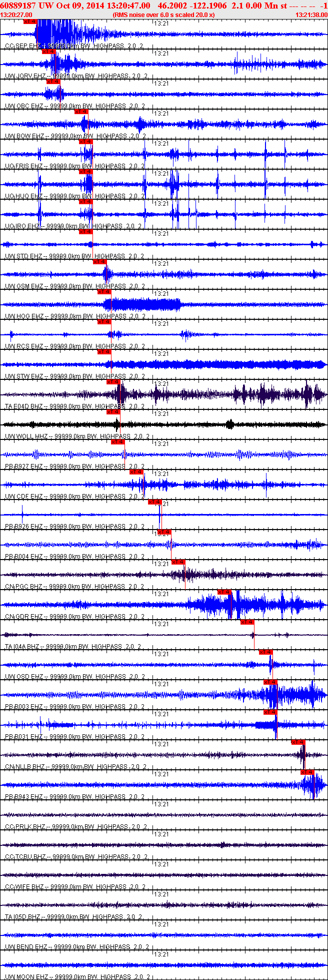
Task: Select the PB B004 EHZ station label
Action: (x=24, y=557)
